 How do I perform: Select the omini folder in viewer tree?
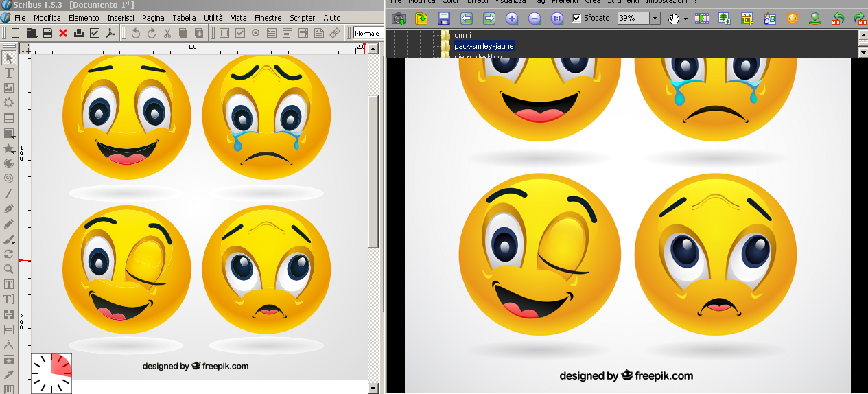tap(462, 35)
